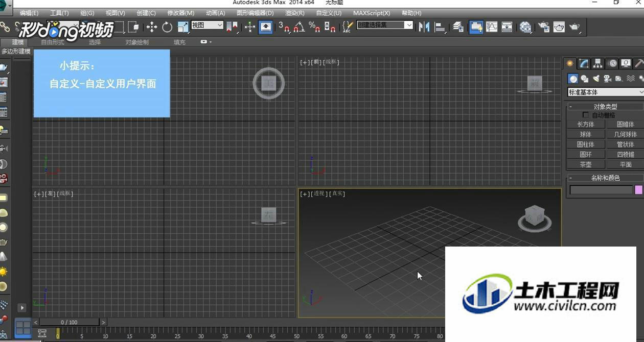Screen dimensions: 644x342
Task: Collapse the 名称和颜色 rollout
Action: click(x=605, y=178)
